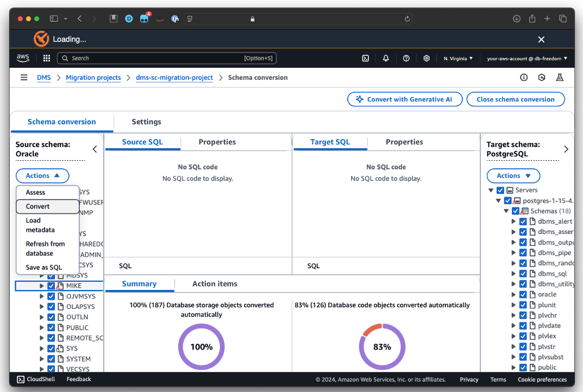
Task: Click the extension icon with red badge
Action: tap(145, 18)
